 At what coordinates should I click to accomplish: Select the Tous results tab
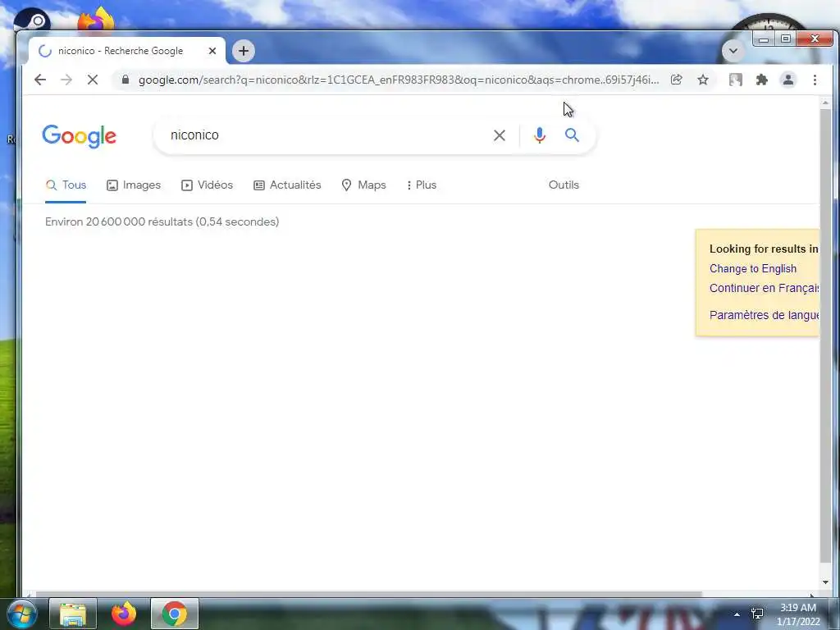(x=66, y=185)
